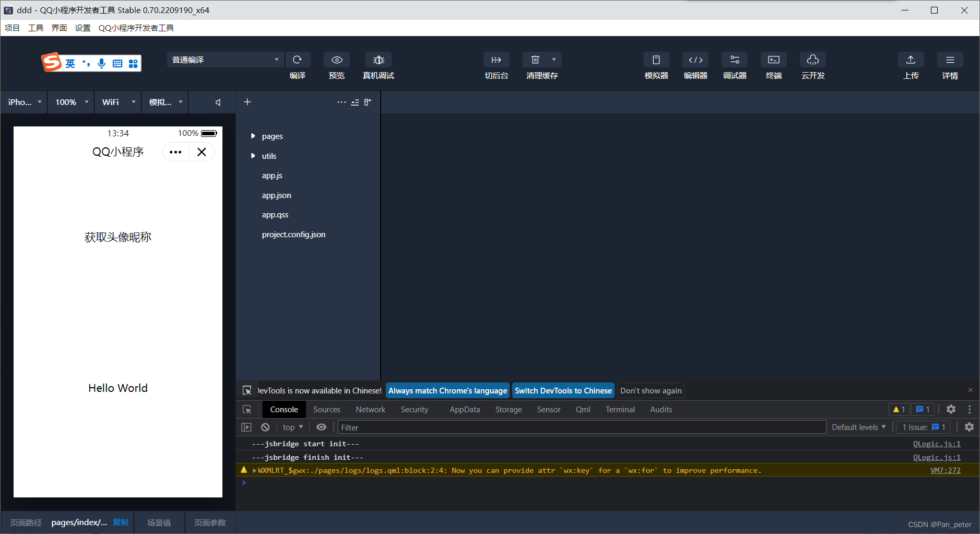Switch to the Terminal tab in DevTools

coord(620,410)
